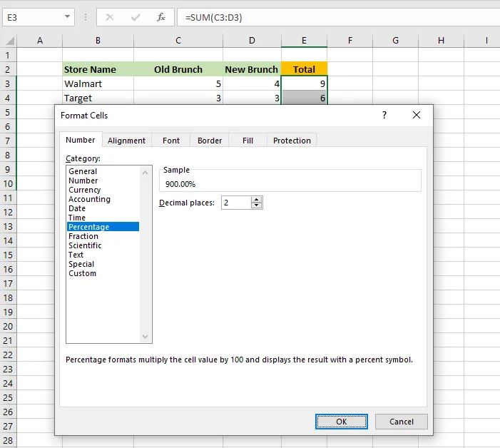Click the Format Cells help question mark
500x448 pixels.
point(384,115)
